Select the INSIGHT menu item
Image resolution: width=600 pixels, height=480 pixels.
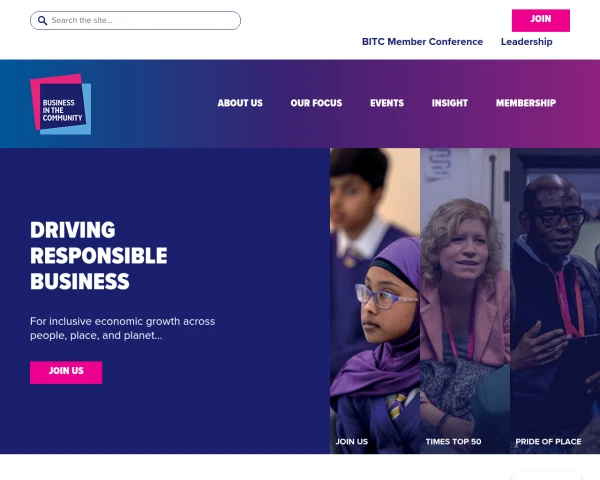[x=450, y=103]
